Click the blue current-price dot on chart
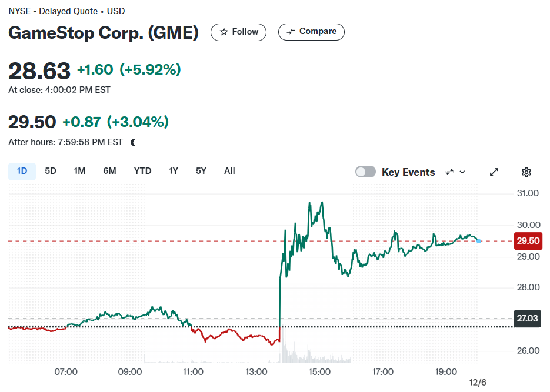The height and width of the screenshot is (392, 550). click(479, 241)
